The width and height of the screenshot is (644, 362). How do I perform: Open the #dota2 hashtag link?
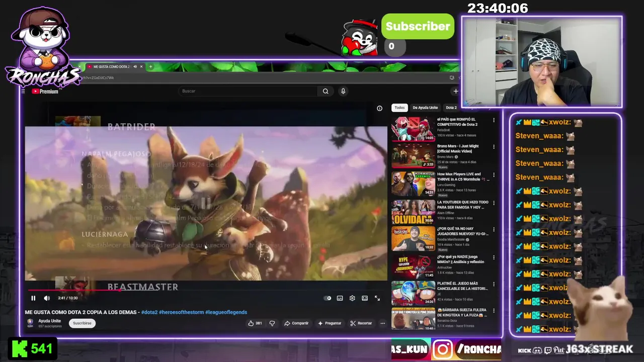(149, 312)
